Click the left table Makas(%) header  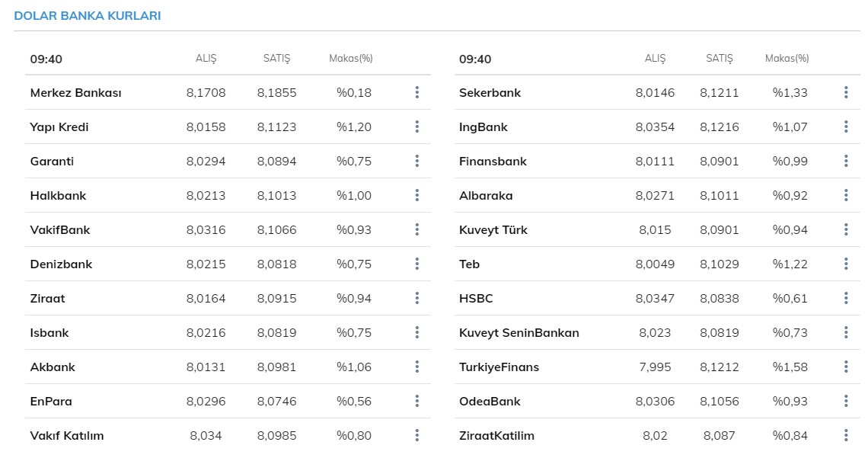tap(350, 59)
